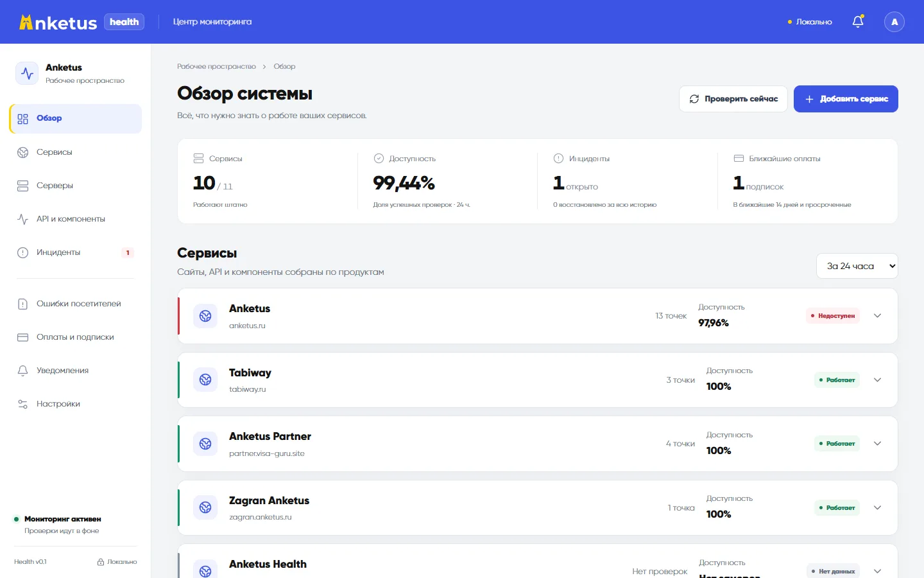Expand the Anketus service row
924x578 pixels.
[878, 316]
